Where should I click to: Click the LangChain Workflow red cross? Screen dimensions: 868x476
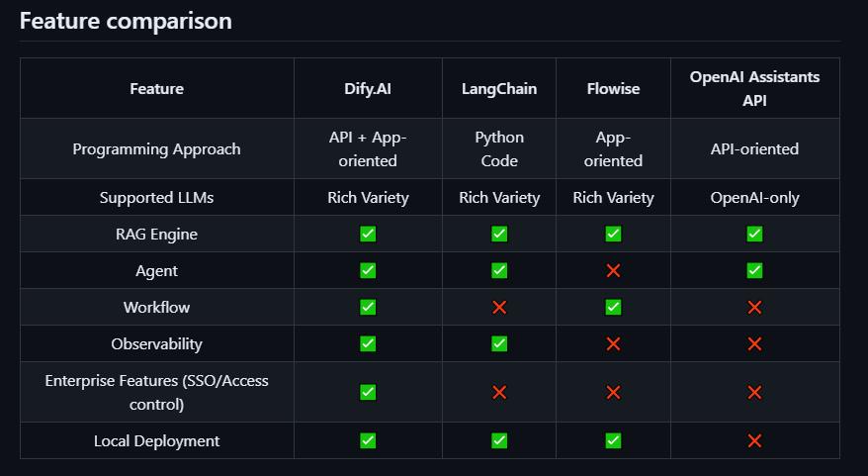(499, 308)
